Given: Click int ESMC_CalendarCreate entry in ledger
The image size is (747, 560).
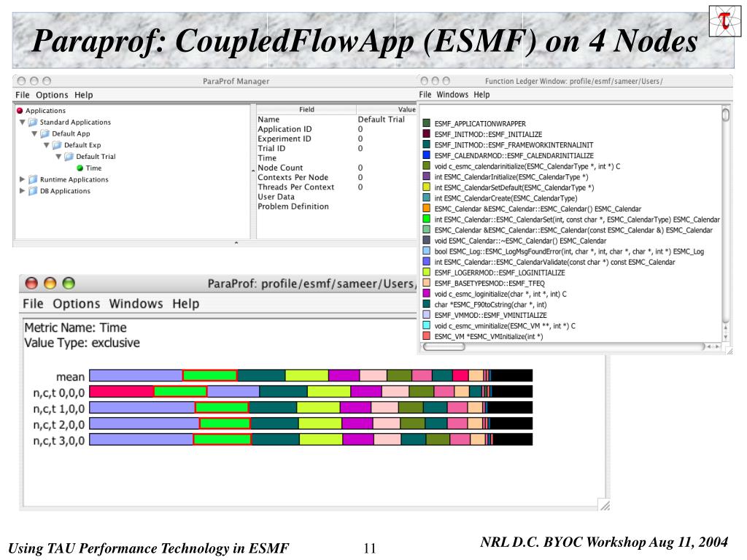Looking at the screenshot, I should 506,198.
